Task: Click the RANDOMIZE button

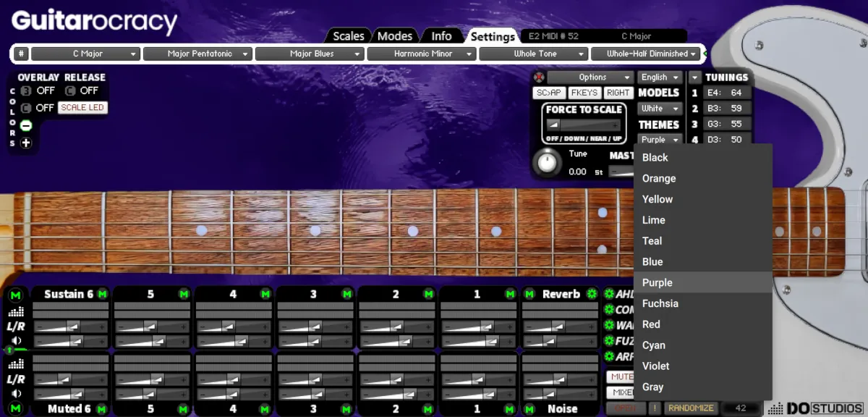Action: pyautogui.click(x=692, y=408)
